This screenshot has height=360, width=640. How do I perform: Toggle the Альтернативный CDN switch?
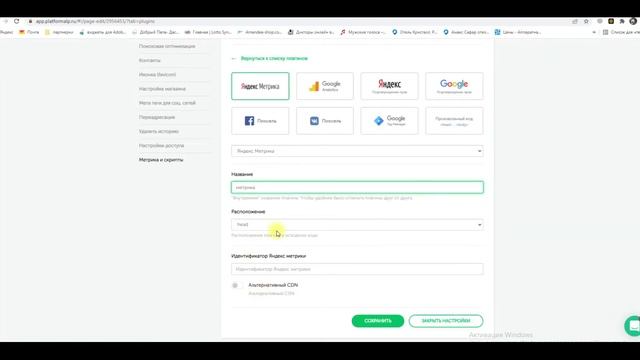click(236, 285)
